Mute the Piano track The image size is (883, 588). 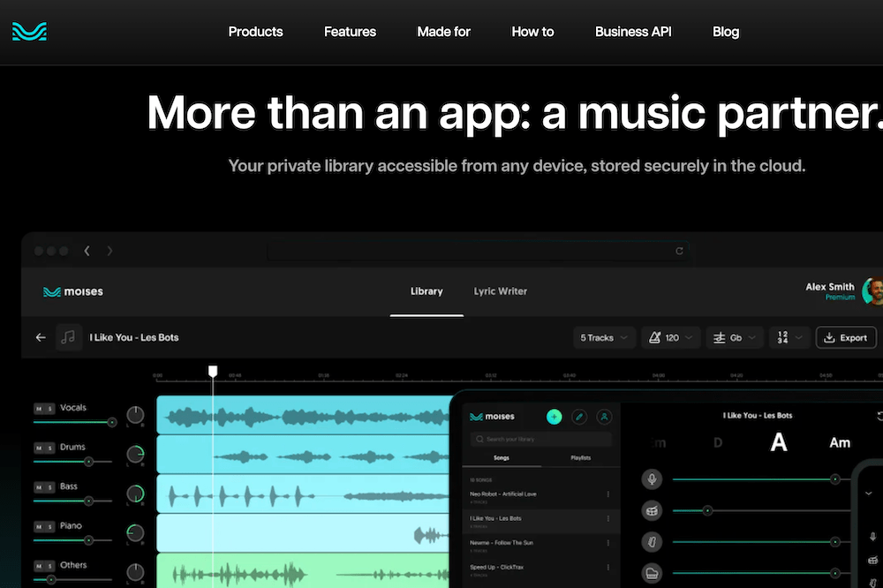(39, 526)
